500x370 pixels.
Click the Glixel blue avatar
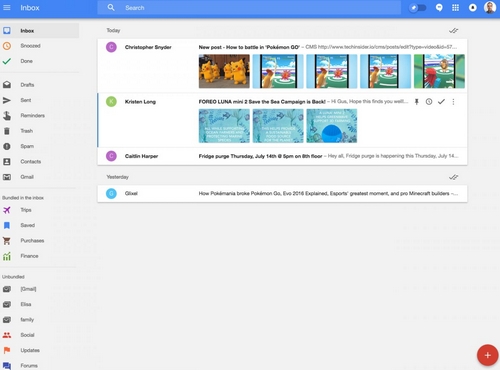coord(111,193)
